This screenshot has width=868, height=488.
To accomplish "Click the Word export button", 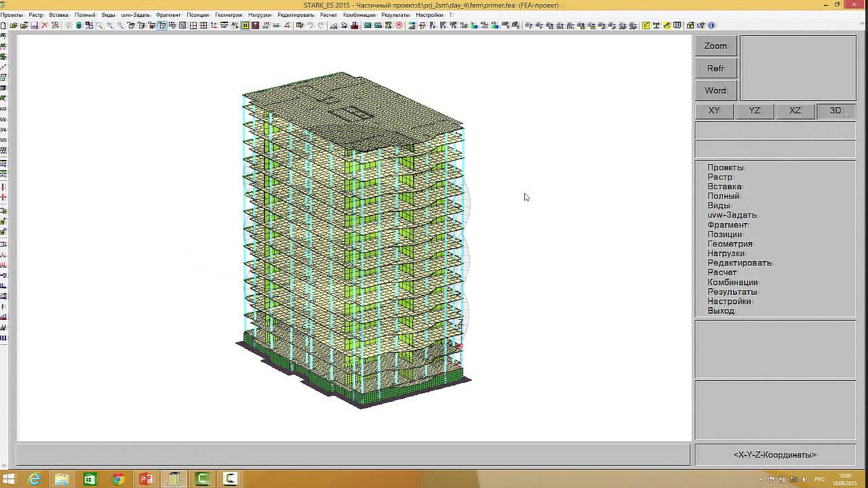I will pyautogui.click(x=715, y=91).
